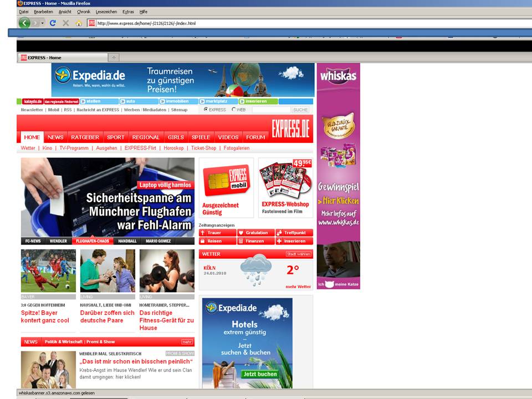Open the Newsletter link

point(32,110)
